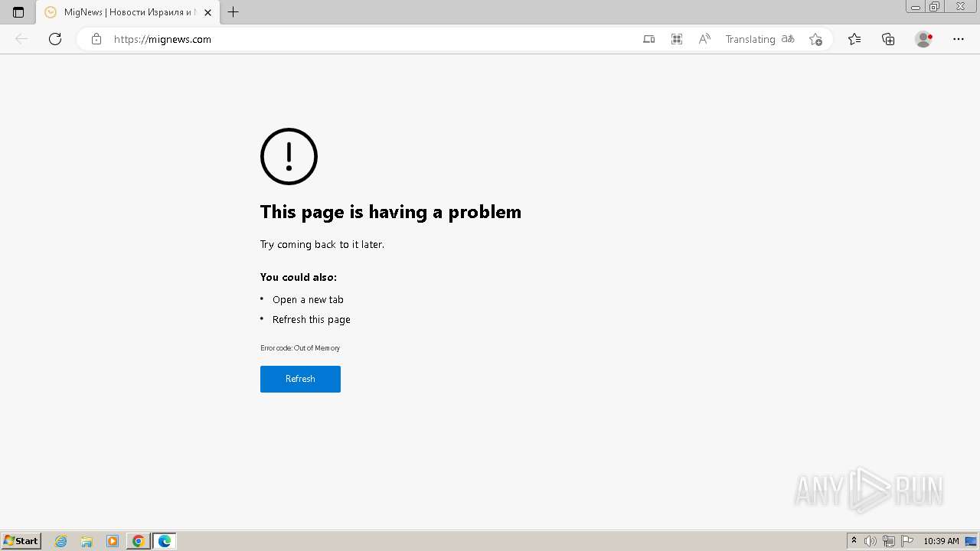Click the blue Refresh button

coord(300,379)
